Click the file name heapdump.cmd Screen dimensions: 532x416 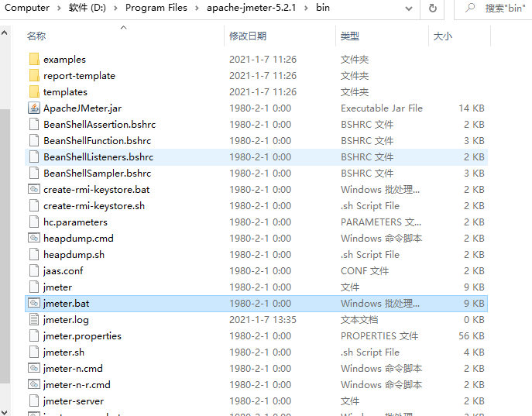tap(78, 239)
